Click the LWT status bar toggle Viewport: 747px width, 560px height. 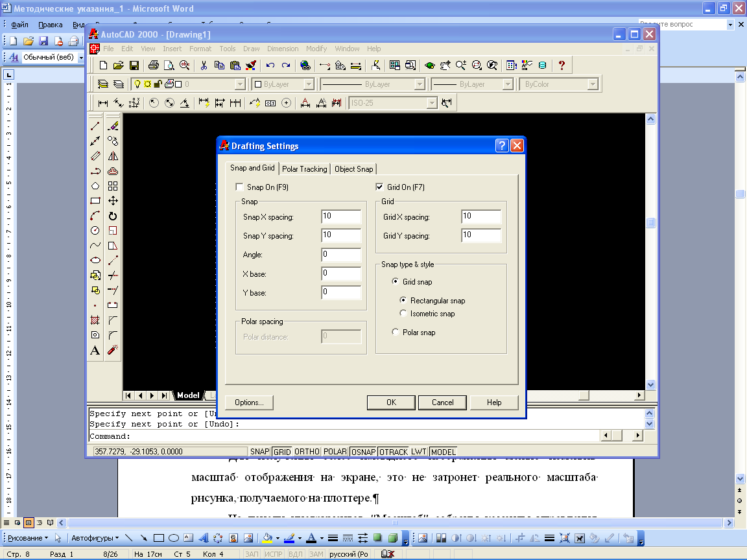(x=418, y=451)
